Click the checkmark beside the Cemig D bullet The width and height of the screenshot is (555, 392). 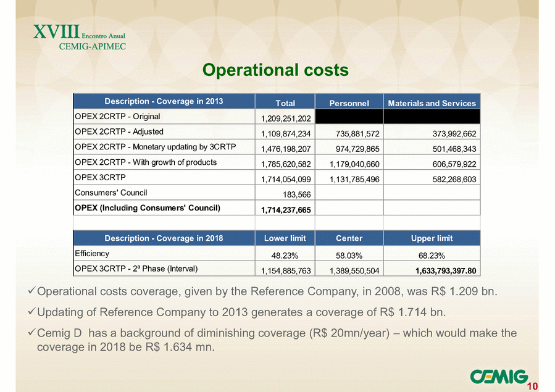click(32, 333)
